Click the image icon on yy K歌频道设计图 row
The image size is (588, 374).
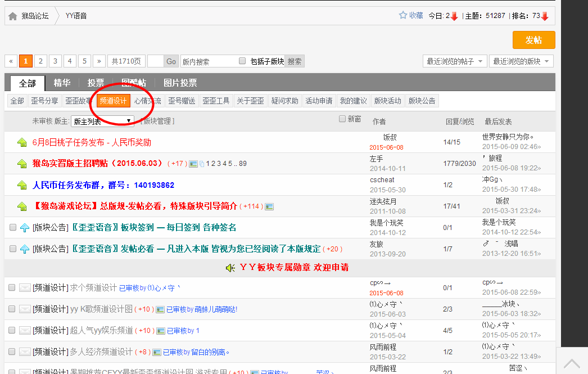[x=160, y=309]
